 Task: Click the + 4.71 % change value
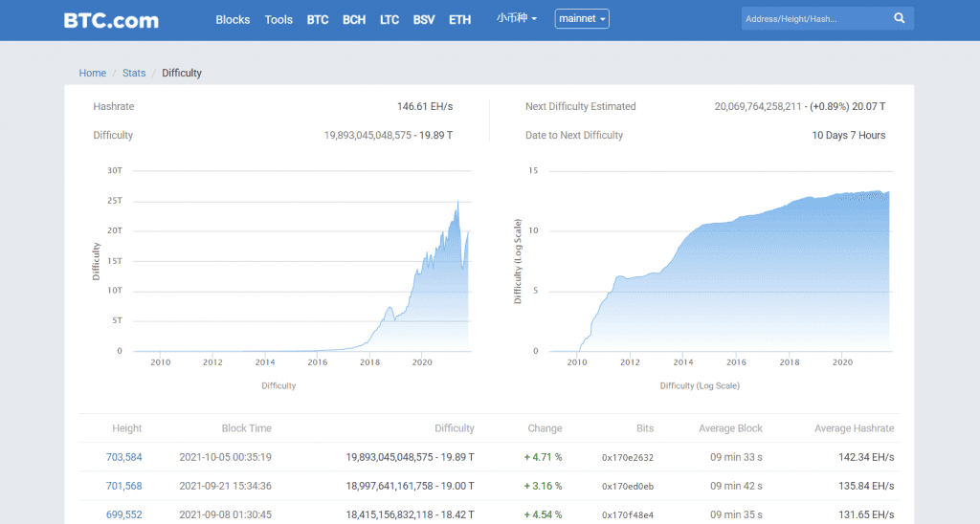click(544, 457)
